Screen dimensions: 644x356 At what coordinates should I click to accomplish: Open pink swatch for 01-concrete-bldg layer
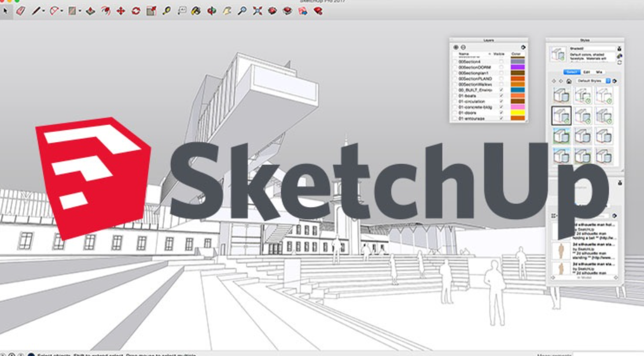coord(517,107)
